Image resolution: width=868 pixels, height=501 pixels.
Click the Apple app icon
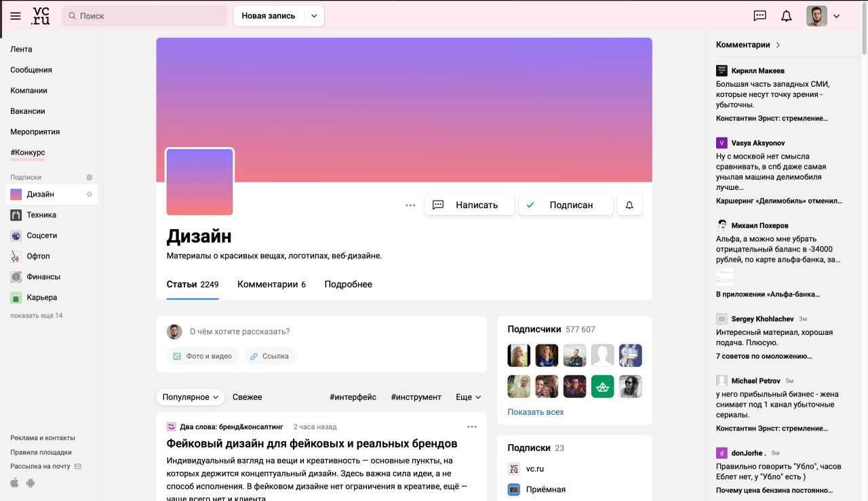14,483
